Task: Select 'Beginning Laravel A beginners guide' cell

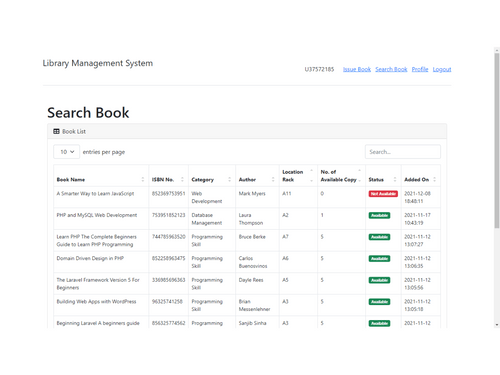Action: pos(101,323)
